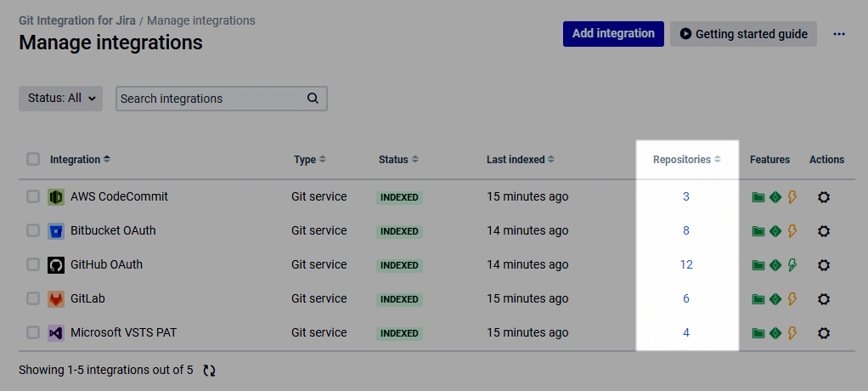Click the GitLab integration name
This screenshot has height=391, width=868.
[87, 298]
